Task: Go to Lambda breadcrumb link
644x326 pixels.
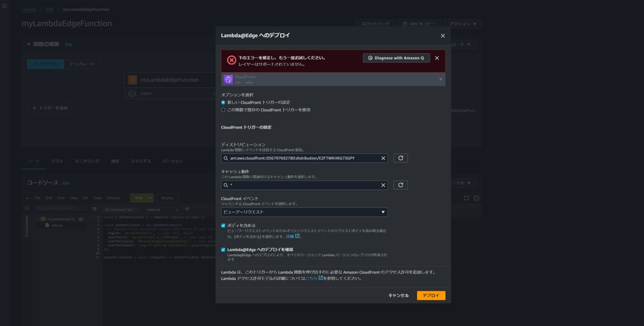Action: (29, 10)
